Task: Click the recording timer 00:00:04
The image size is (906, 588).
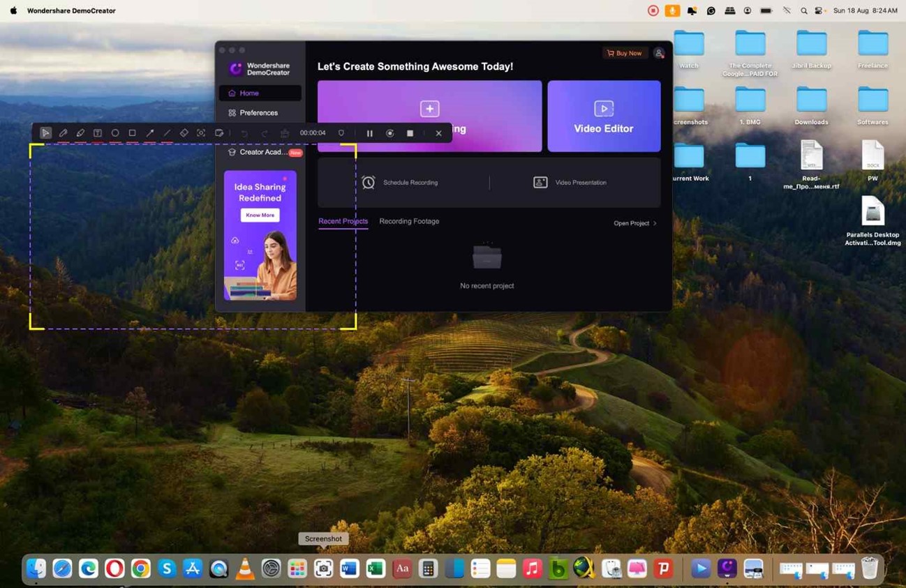Action: [x=313, y=133]
